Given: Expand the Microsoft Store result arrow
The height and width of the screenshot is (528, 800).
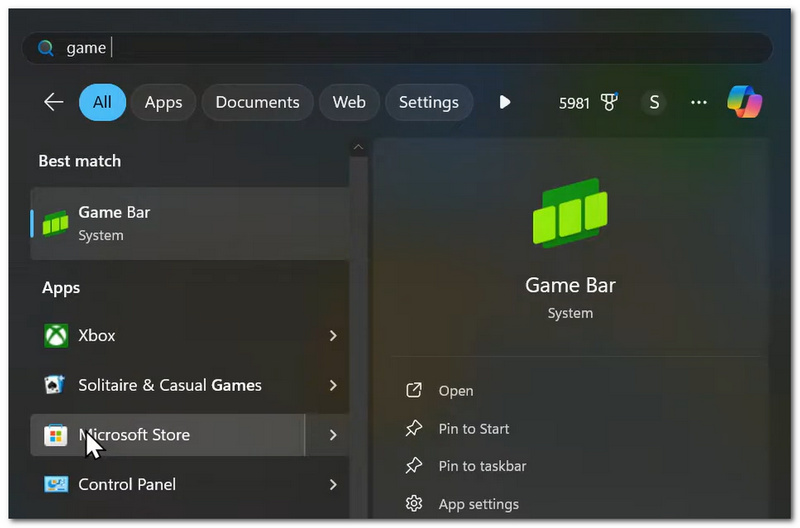Looking at the screenshot, I should coord(333,435).
